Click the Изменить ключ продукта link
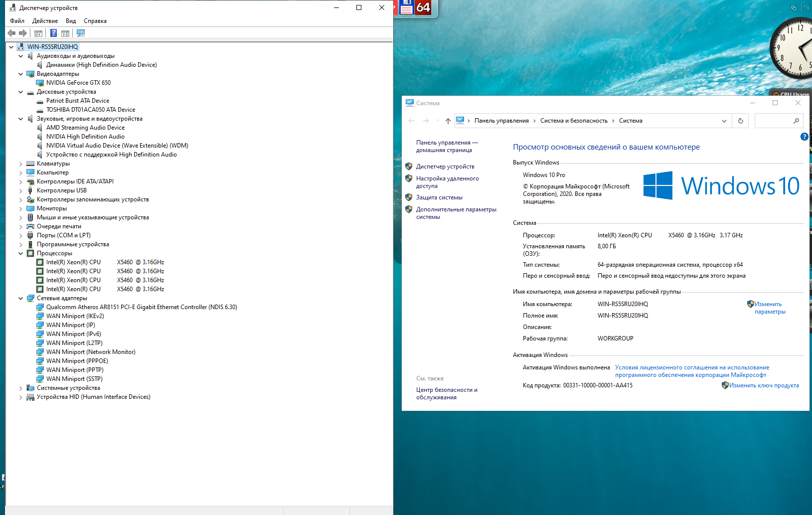The image size is (812, 515). (x=764, y=385)
